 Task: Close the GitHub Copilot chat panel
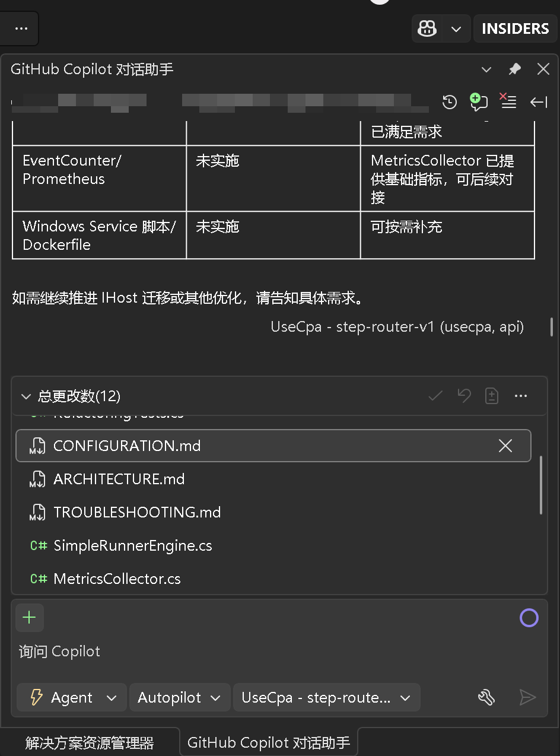pos(543,69)
